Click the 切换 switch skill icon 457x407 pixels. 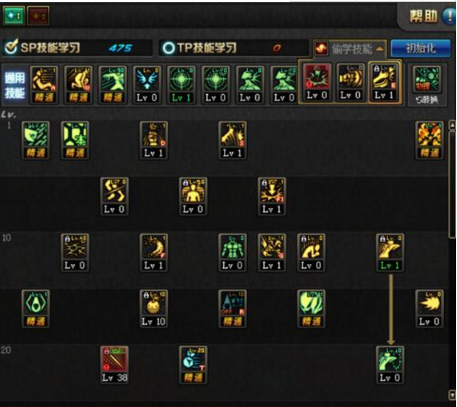[427, 85]
